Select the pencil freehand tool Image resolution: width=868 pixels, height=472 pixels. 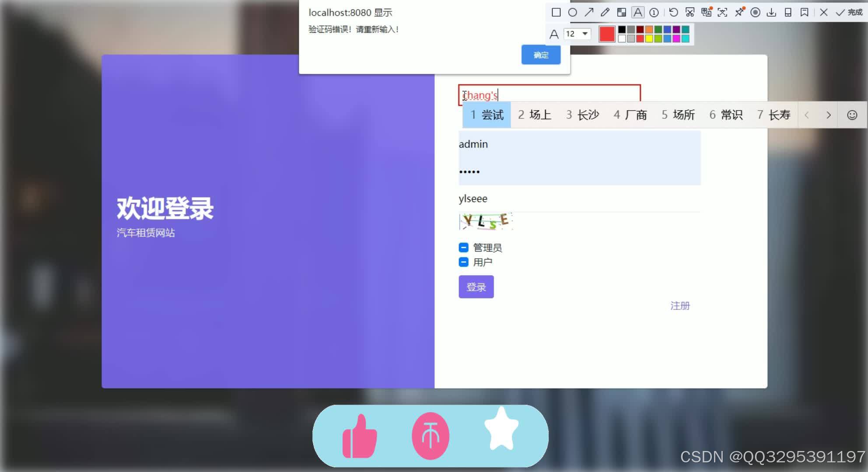click(605, 12)
